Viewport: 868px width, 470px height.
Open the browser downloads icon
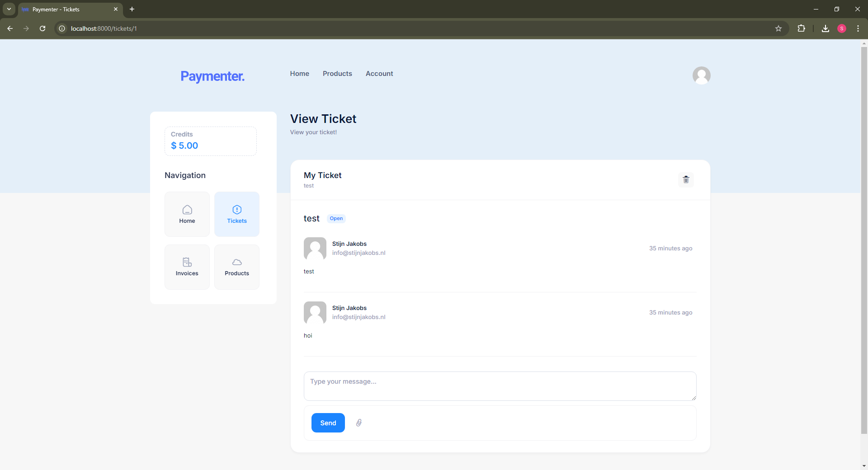tap(826, 28)
